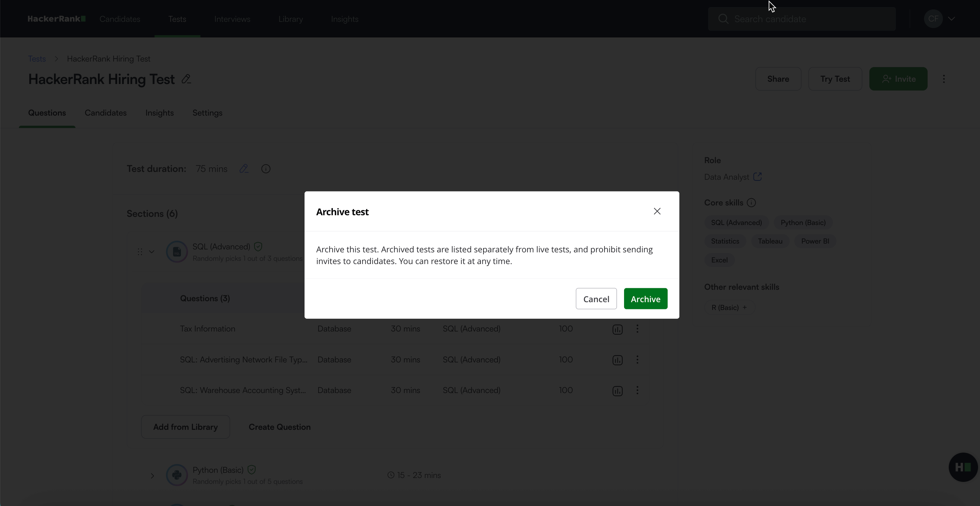The image size is (980, 506).
Task: Click the edit test name pencil icon
Action: tap(186, 79)
